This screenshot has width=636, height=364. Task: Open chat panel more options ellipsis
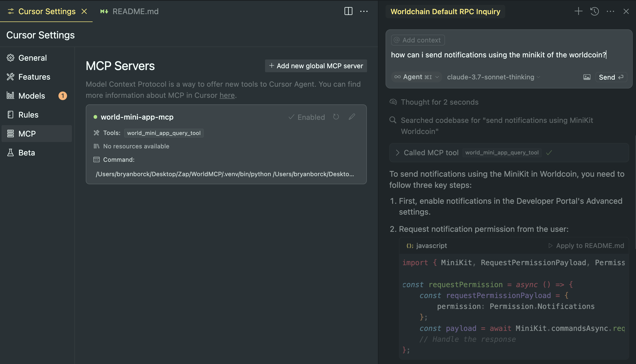pos(610,11)
